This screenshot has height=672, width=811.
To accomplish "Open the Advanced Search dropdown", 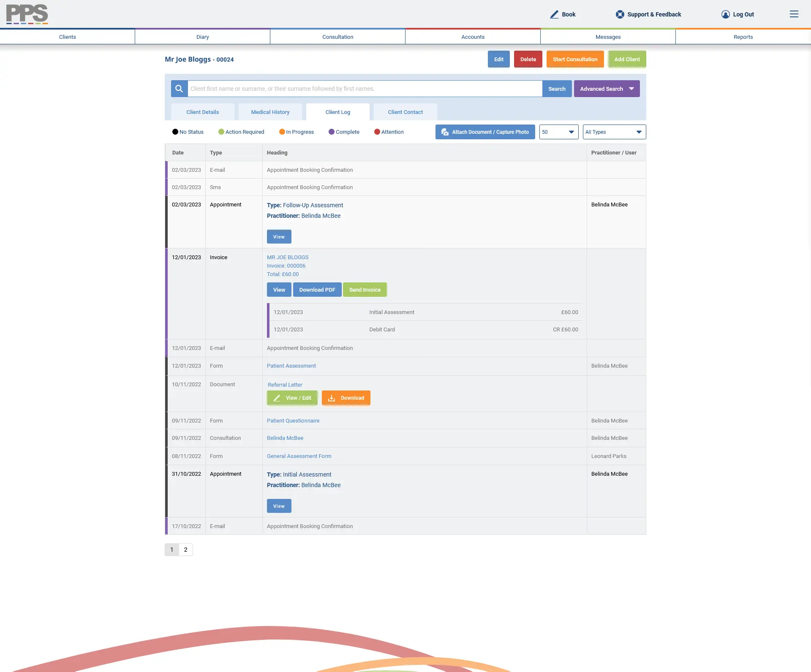I will (606, 89).
